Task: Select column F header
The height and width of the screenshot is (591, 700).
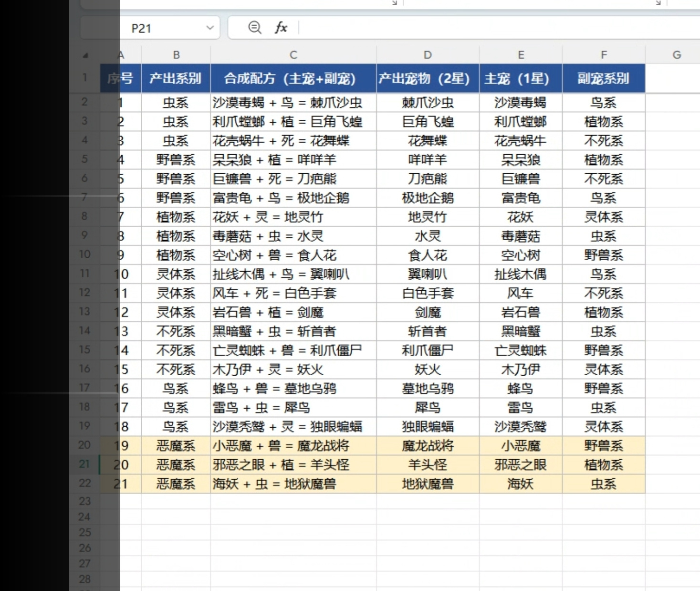Action: click(x=604, y=55)
